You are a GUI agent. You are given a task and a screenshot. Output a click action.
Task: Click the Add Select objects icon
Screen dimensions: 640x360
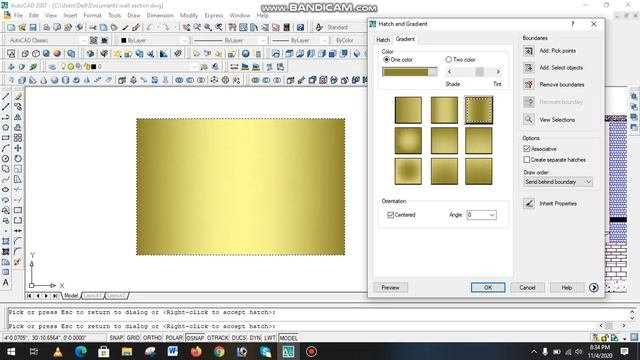(x=529, y=68)
